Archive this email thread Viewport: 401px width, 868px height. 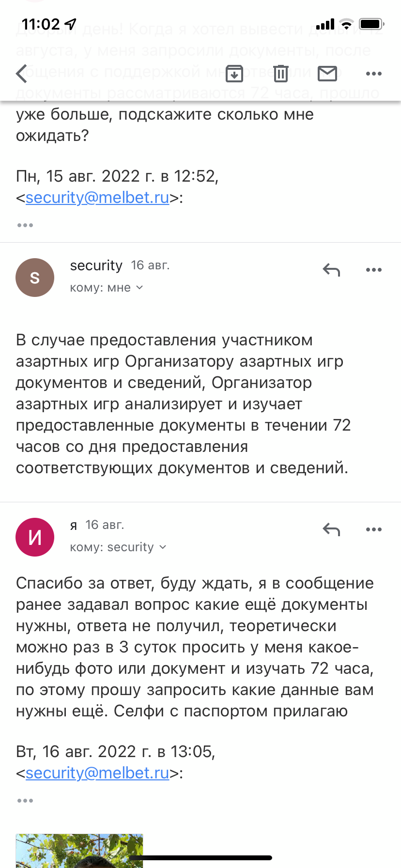(x=234, y=74)
